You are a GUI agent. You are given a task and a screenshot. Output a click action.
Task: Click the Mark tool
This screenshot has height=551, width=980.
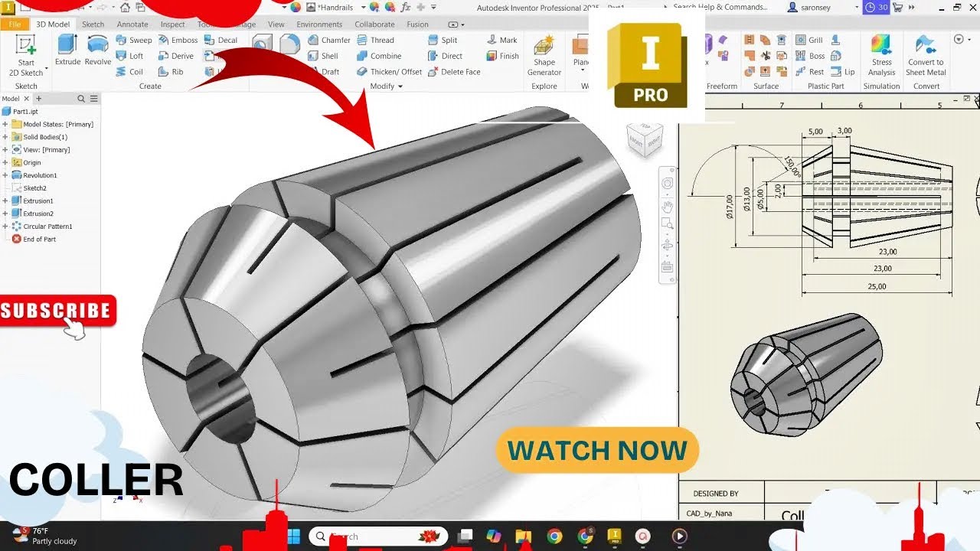pos(501,40)
